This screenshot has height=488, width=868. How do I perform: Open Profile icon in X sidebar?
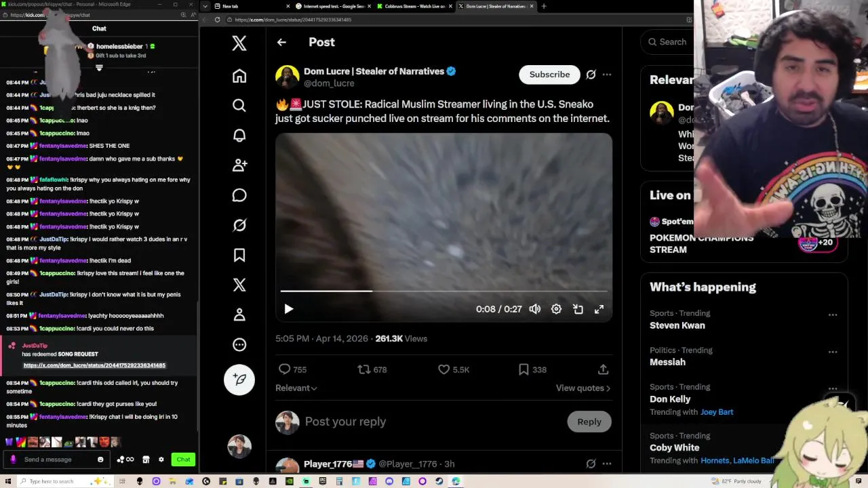[x=239, y=314]
